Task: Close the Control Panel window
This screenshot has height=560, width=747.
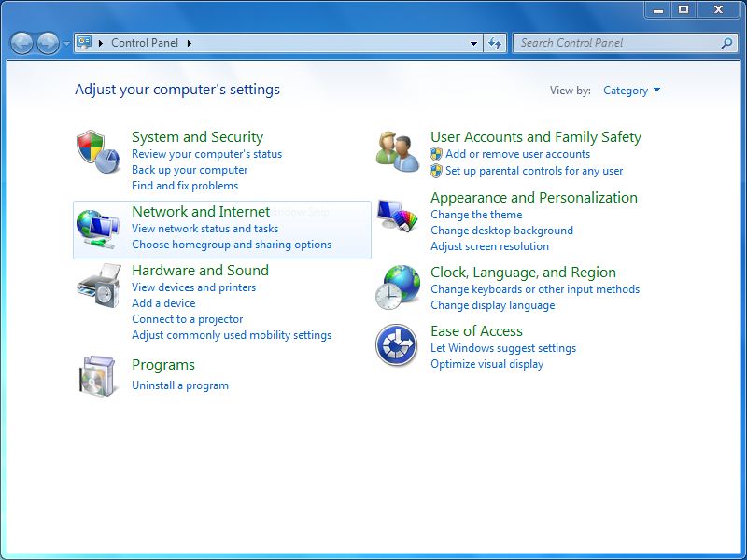Action: pos(718,9)
